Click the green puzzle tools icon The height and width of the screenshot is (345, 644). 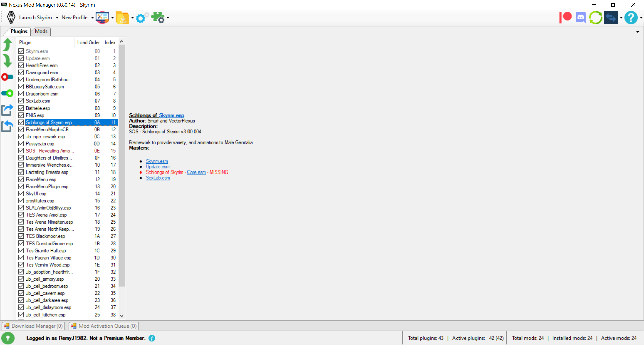(x=158, y=18)
